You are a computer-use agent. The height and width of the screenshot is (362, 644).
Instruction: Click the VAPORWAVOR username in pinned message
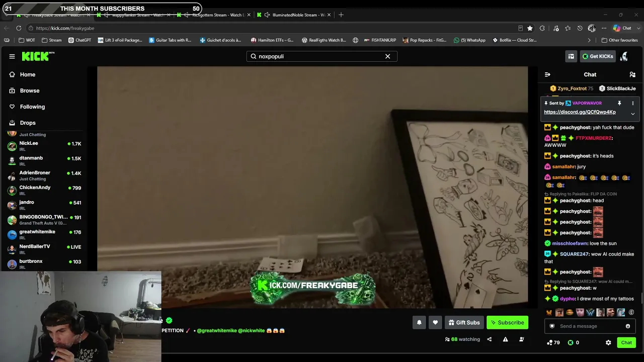(x=587, y=103)
